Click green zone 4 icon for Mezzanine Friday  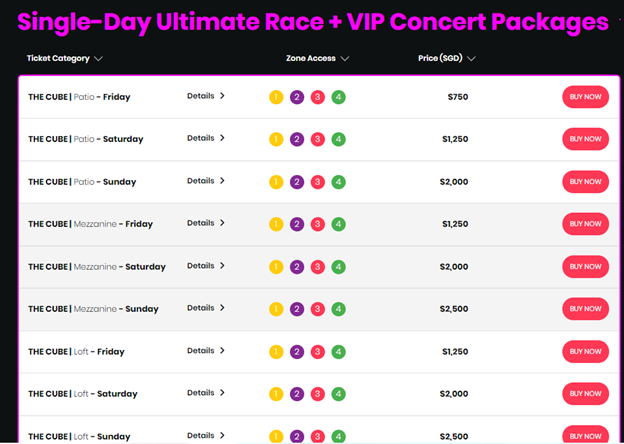click(339, 224)
